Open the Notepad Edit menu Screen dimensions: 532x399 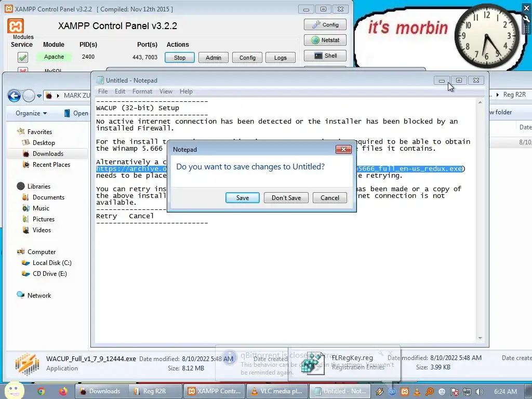pyautogui.click(x=120, y=91)
